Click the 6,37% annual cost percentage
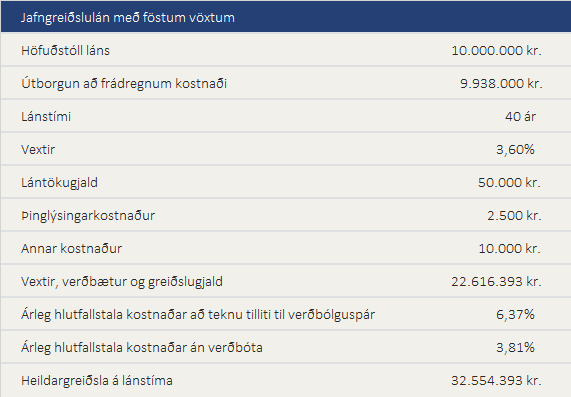The image size is (571, 397). [x=515, y=314]
